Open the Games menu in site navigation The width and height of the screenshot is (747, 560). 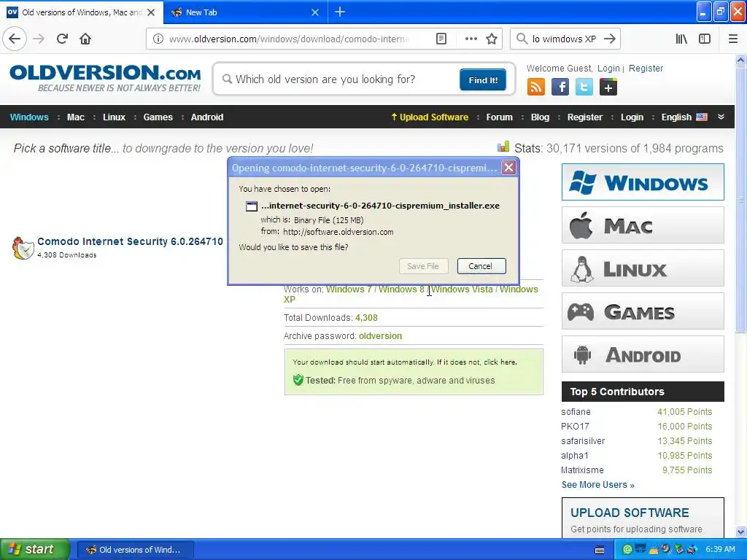(158, 117)
